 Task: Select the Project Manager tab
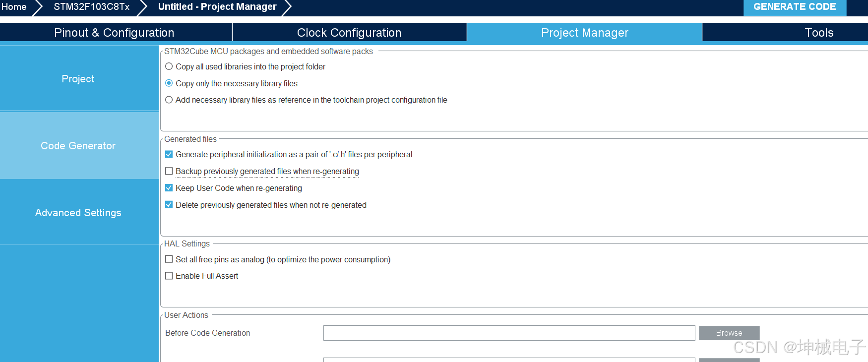point(584,33)
